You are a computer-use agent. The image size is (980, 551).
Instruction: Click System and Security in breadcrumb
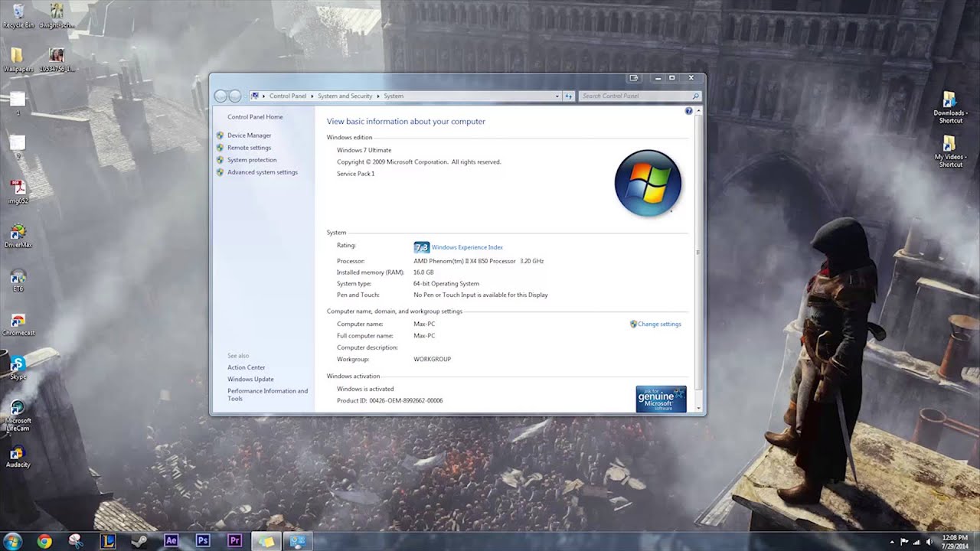(345, 96)
